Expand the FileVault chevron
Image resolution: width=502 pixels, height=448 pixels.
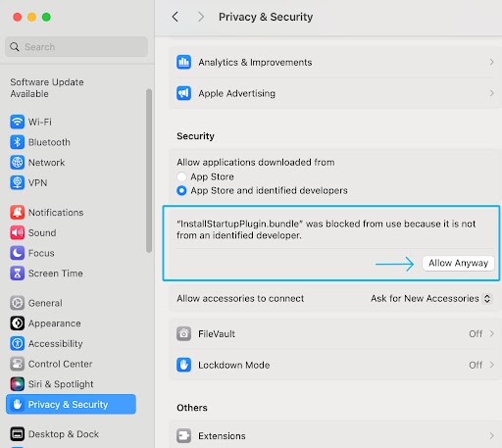pyautogui.click(x=491, y=333)
